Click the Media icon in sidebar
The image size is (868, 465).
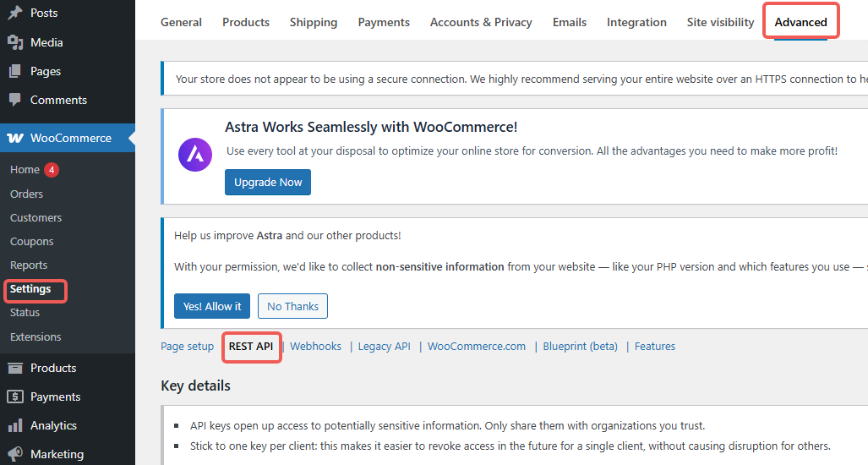point(15,42)
